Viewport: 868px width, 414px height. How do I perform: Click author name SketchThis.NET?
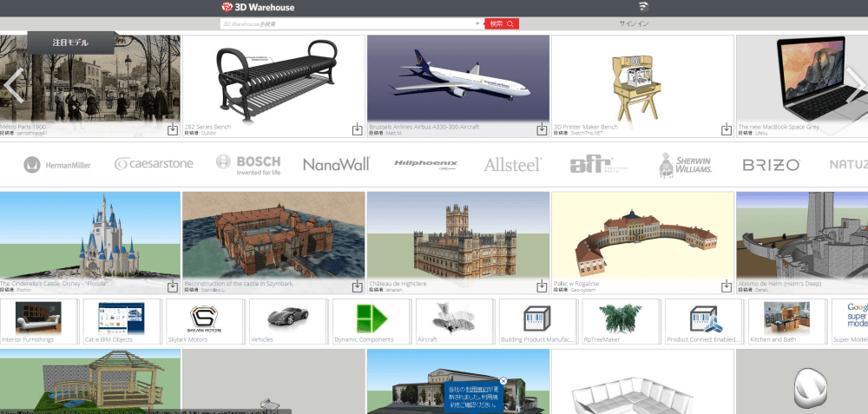586,133
